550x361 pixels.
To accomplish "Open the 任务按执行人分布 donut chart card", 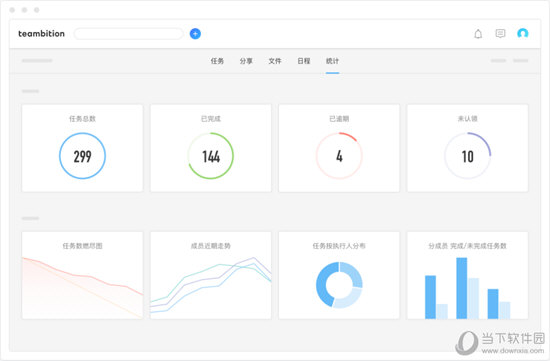I will 339,275.
